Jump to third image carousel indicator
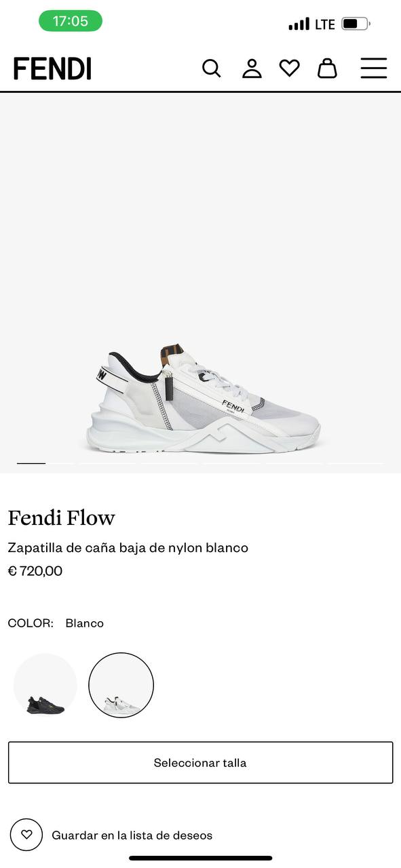This screenshot has width=401, height=868. (x=170, y=463)
